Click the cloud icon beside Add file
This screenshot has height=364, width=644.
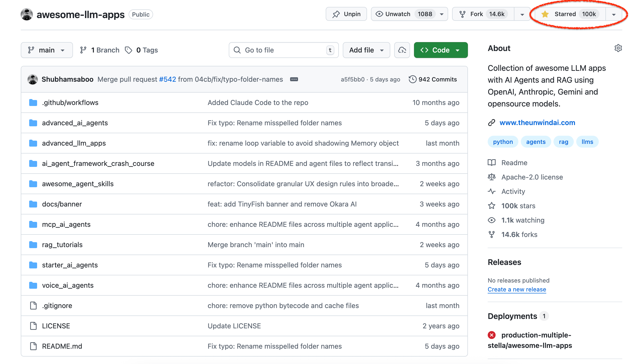tap(402, 50)
